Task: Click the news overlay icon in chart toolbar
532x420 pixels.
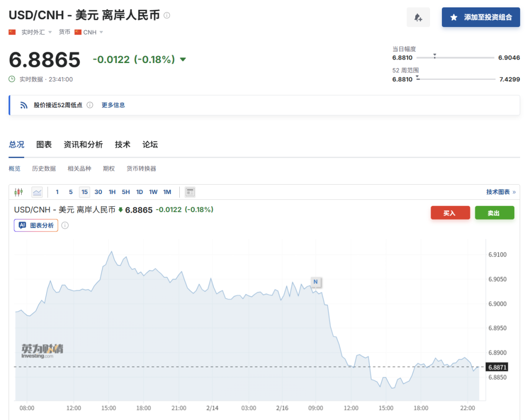Action: click(x=190, y=192)
